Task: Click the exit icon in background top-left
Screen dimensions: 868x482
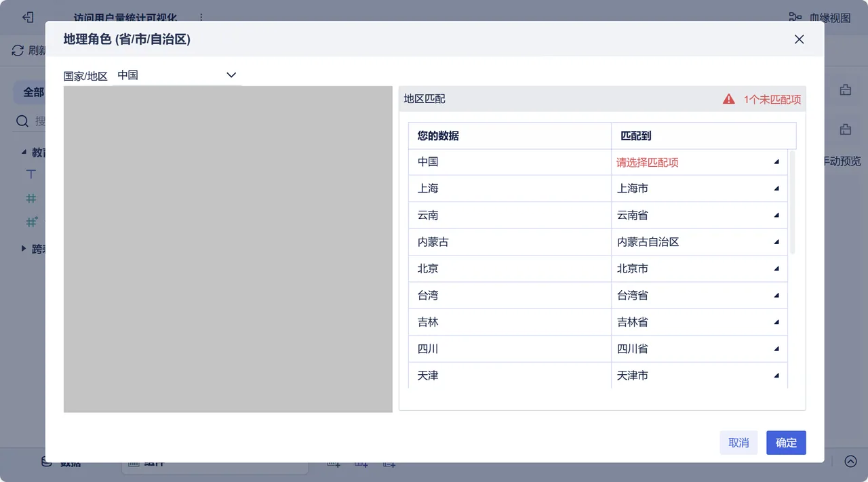Action: (28, 18)
